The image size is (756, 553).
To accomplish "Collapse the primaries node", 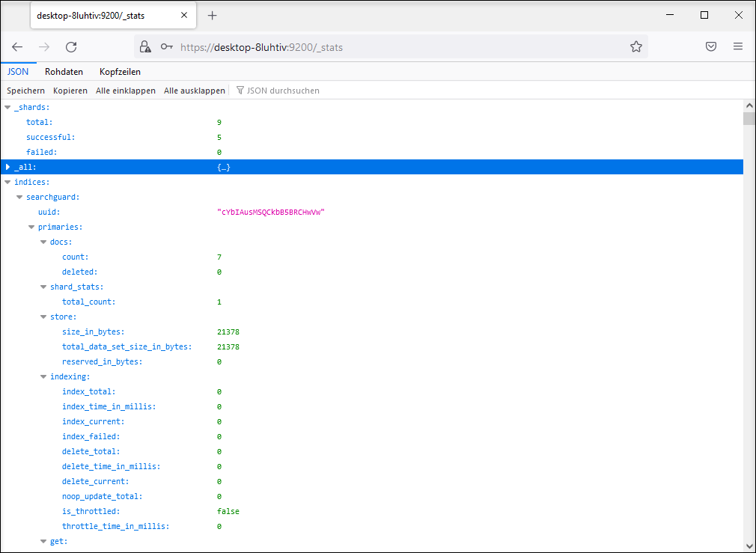I will (32, 227).
